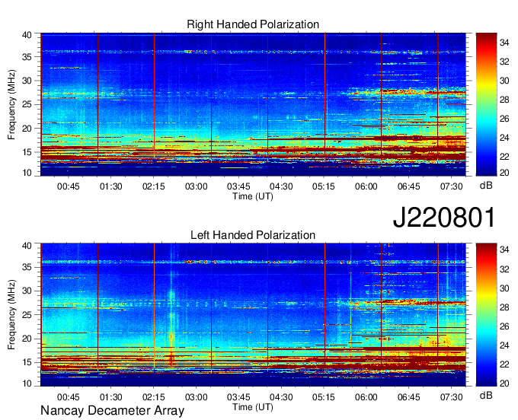The height and width of the screenshot is (420, 518).
Task: Click the 24 dB label on top color bar
Action: tap(504, 138)
